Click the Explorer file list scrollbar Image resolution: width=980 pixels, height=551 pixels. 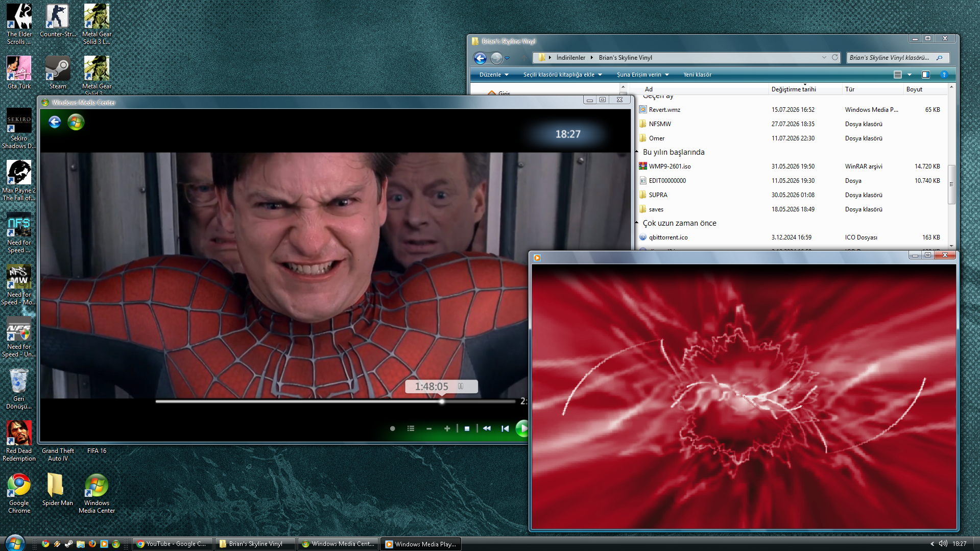coord(951,184)
